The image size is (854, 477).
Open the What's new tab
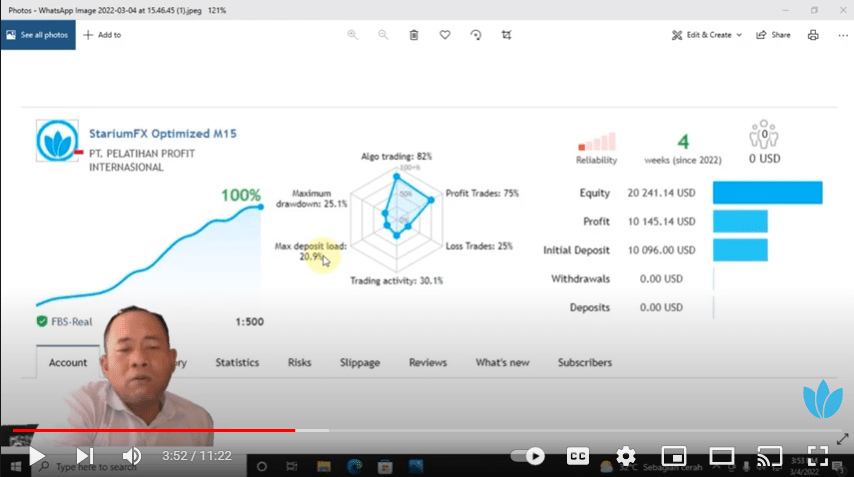tap(502, 362)
